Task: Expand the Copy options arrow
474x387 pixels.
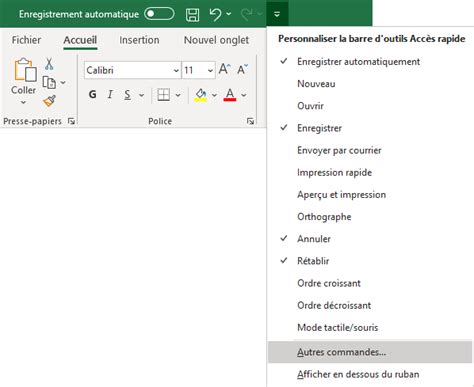Action: tap(63, 82)
